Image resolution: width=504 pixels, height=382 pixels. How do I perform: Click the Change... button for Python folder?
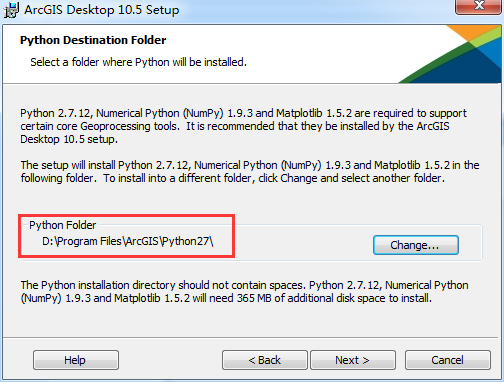(416, 245)
